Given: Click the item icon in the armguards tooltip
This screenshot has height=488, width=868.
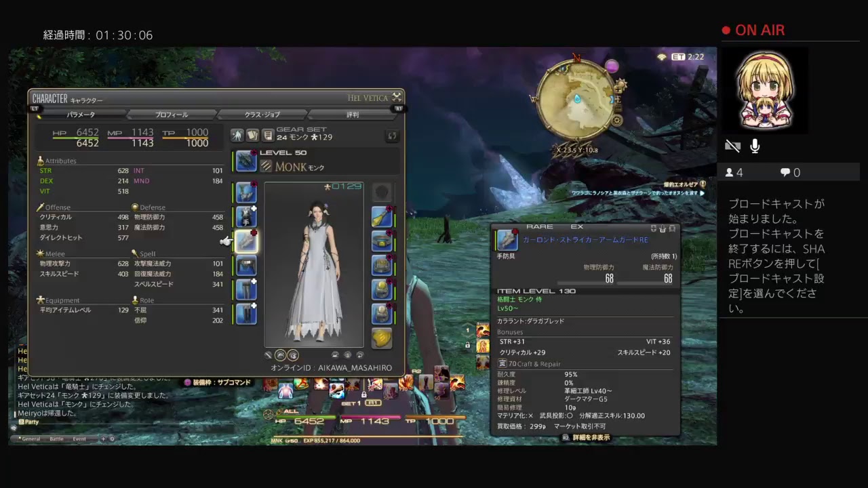Looking at the screenshot, I should (x=507, y=241).
